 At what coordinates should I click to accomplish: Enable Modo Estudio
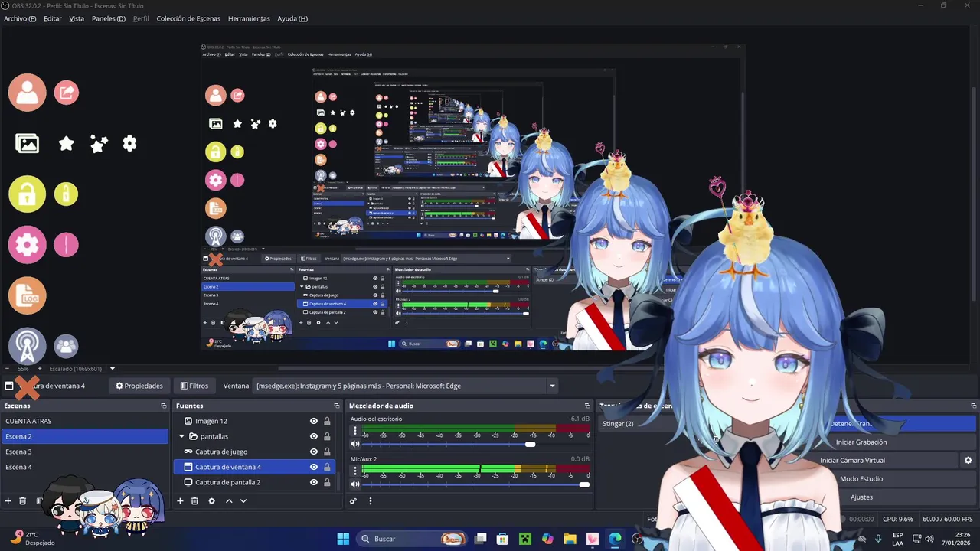(861, 479)
